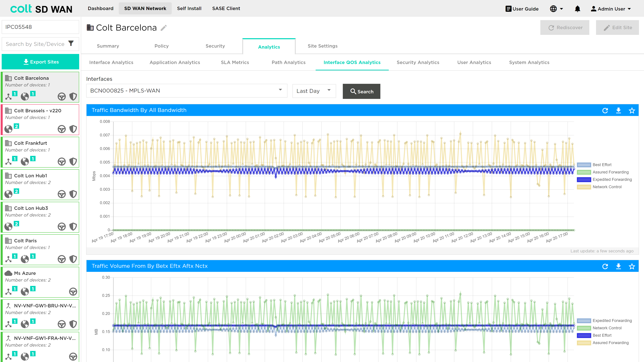Download the Traffic Volume From By chart
Image resolution: width=644 pixels, height=362 pixels.
click(x=619, y=266)
